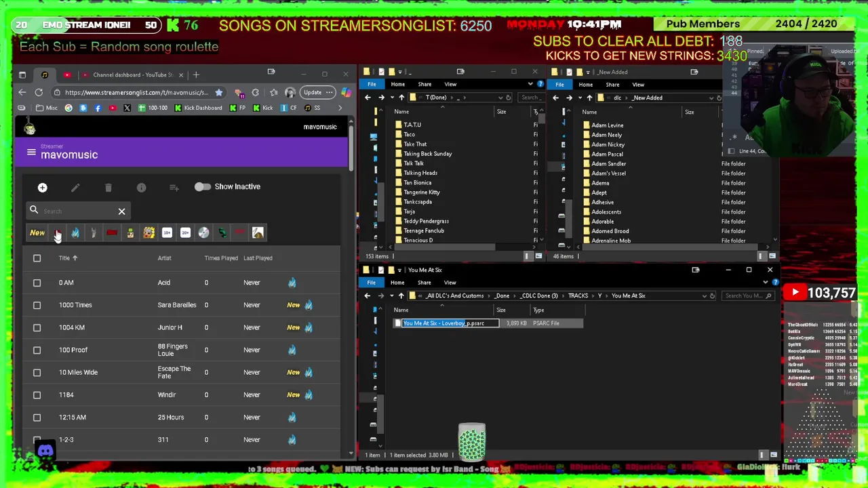This screenshot has width=868, height=488.
Task: Sort songs by Title column arrow
Action: point(75,258)
